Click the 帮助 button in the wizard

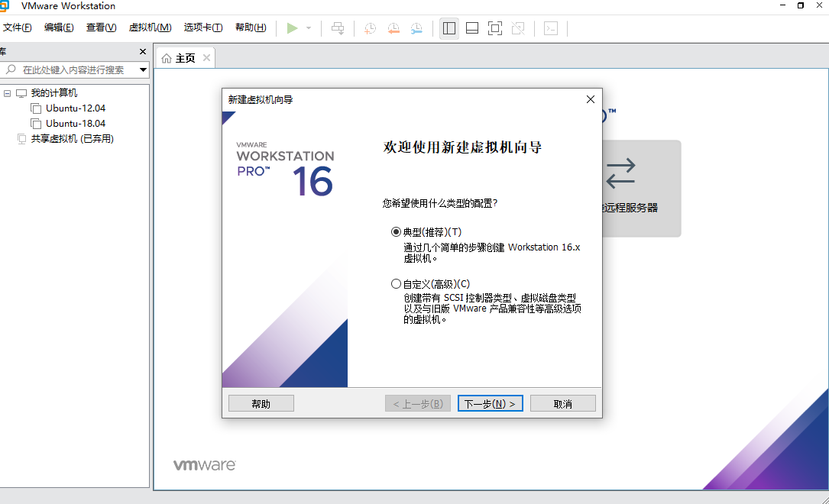(261, 404)
